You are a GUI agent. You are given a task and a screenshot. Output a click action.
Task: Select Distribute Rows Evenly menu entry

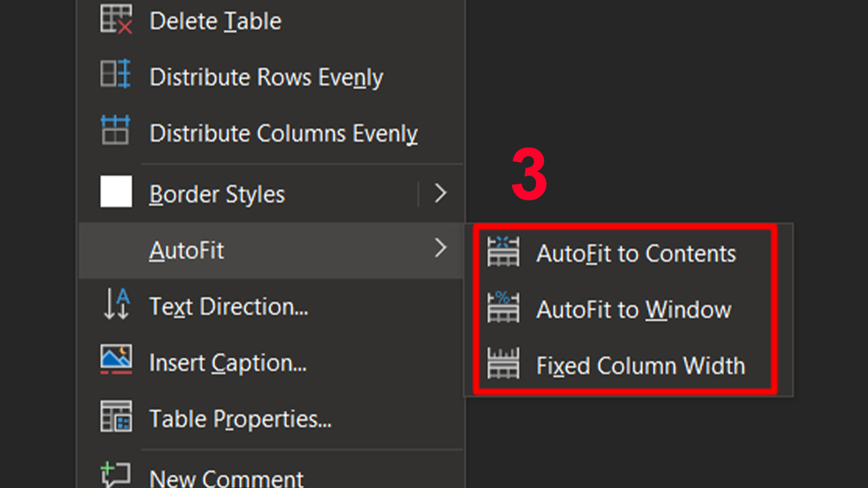266,77
